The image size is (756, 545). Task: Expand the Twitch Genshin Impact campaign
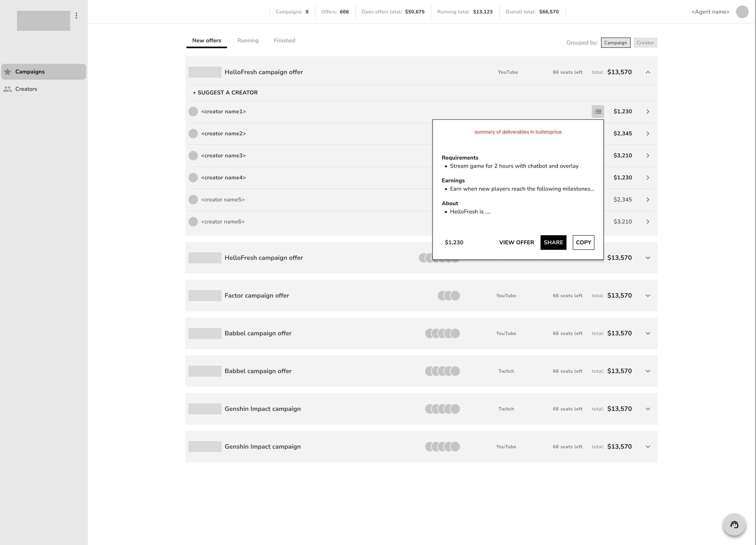pyautogui.click(x=648, y=409)
